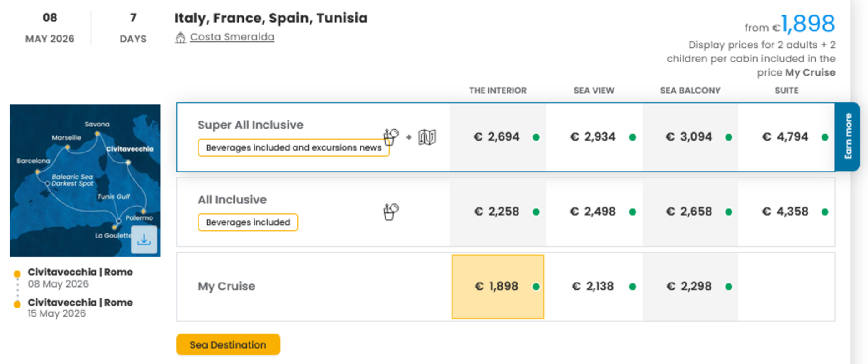This screenshot has height=364, width=868.
Task: Select Super All Inclusive Sea View €2,934
Action: click(x=594, y=137)
